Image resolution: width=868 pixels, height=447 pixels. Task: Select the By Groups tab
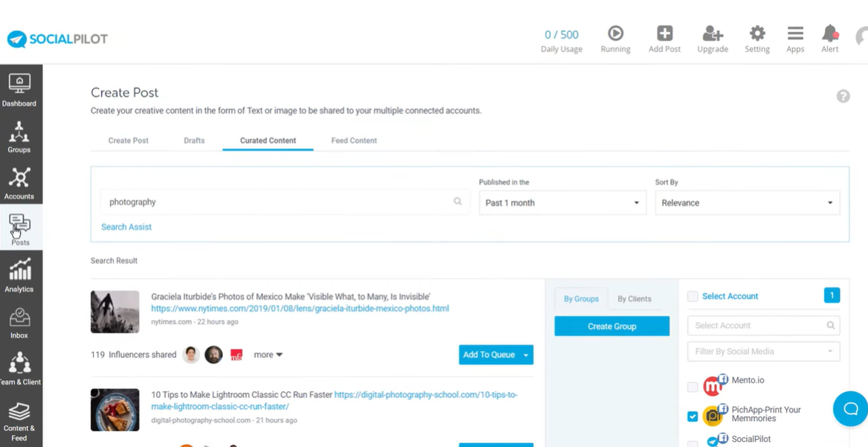[581, 299]
